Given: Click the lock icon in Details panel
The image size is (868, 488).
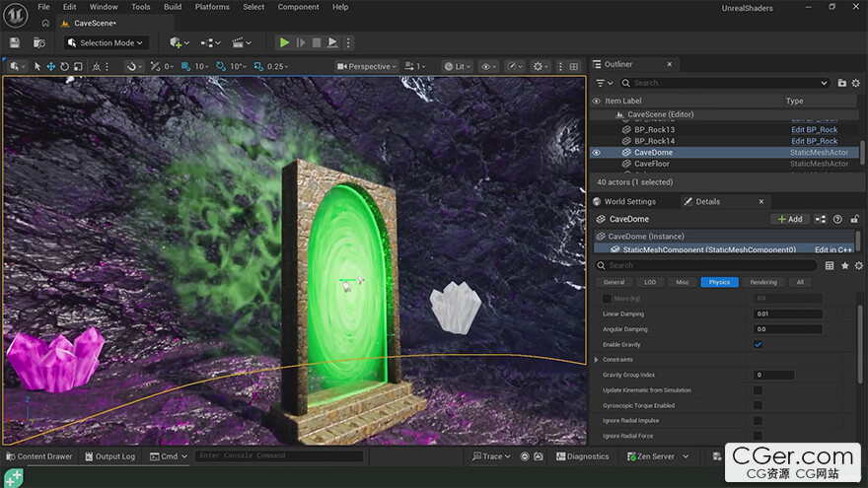Looking at the screenshot, I should tap(855, 219).
